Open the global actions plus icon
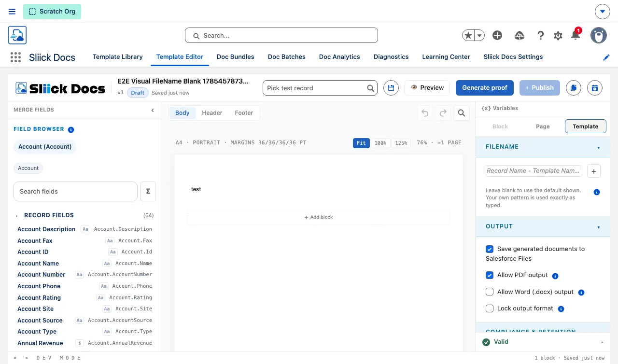Viewport: 618px width, 364px height. tap(497, 35)
